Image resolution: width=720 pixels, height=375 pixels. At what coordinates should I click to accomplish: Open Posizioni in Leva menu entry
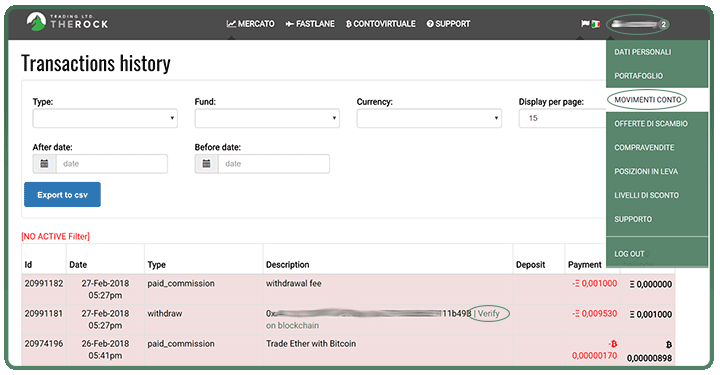point(646,172)
